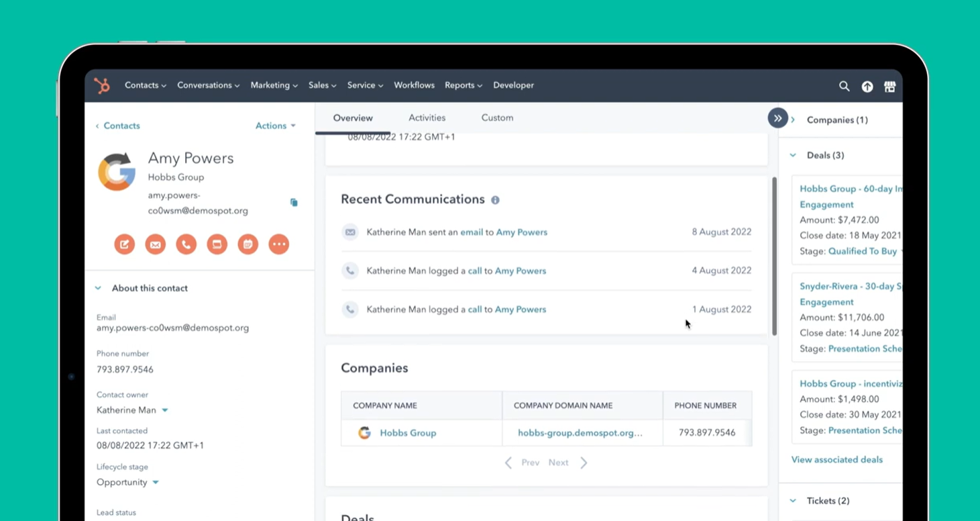
Task: Collapse the right sidebar with double-chevron button
Action: click(x=777, y=118)
